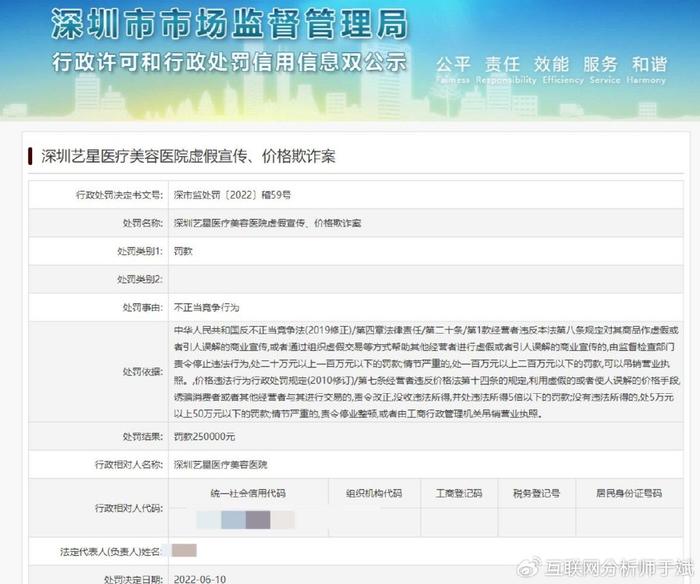Click the 组织机构代码 column header

click(x=374, y=493)
